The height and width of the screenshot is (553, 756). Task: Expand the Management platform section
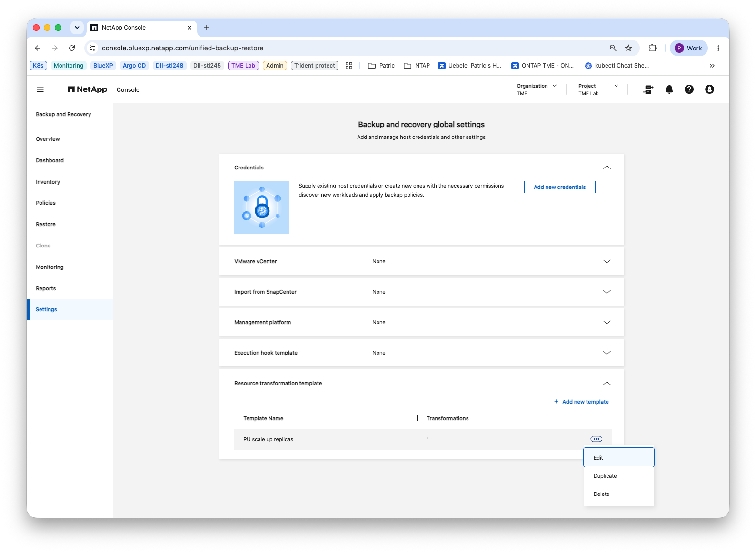607,323
